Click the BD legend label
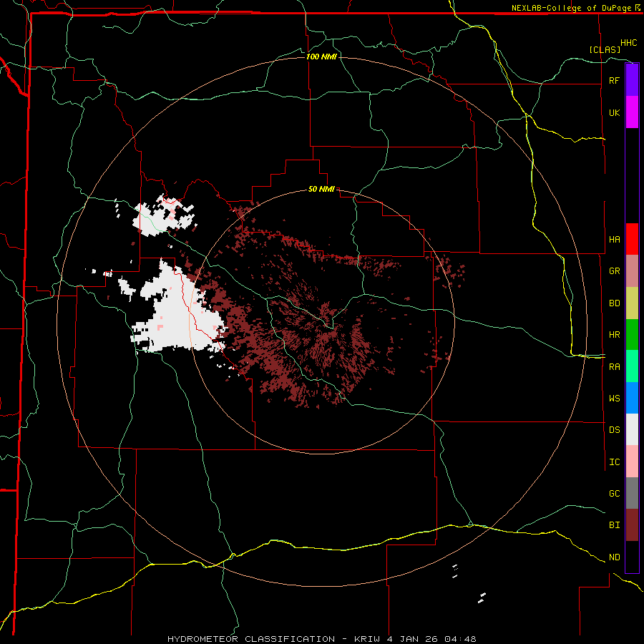 [x=614, y=303]
